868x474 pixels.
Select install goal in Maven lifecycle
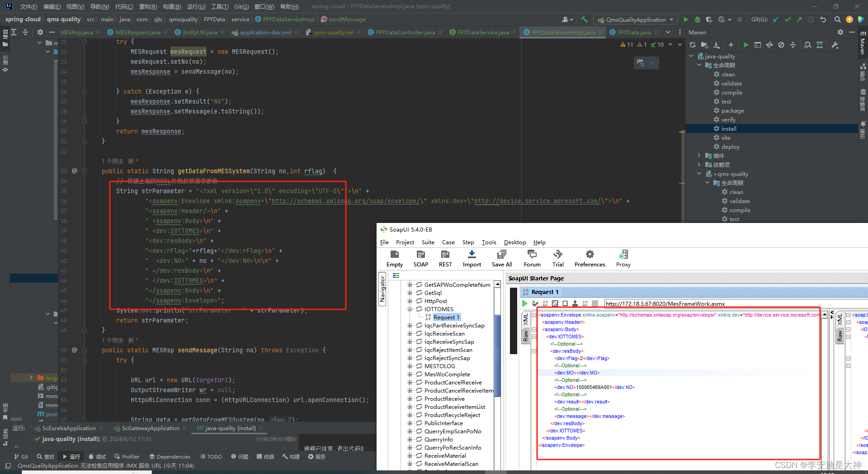pyautogui.click(x=729, y=128)
